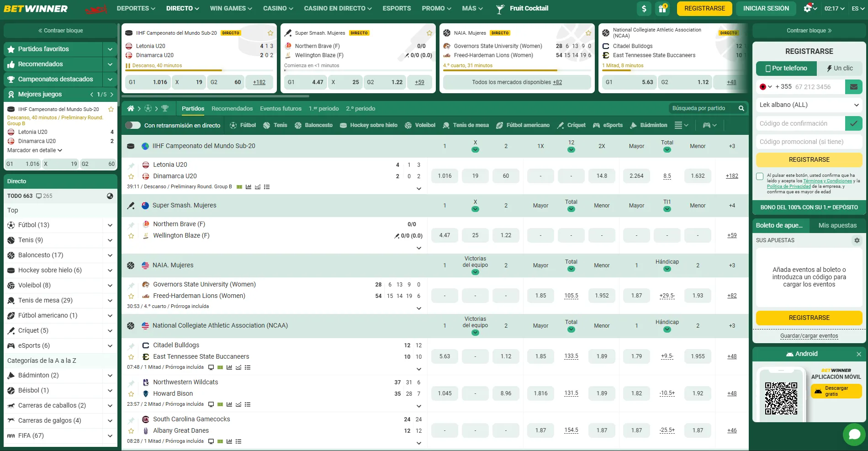Click the Fruit Cocktail glass icon
The height and width of the screenshot is (451, 868).
point(500,9)
